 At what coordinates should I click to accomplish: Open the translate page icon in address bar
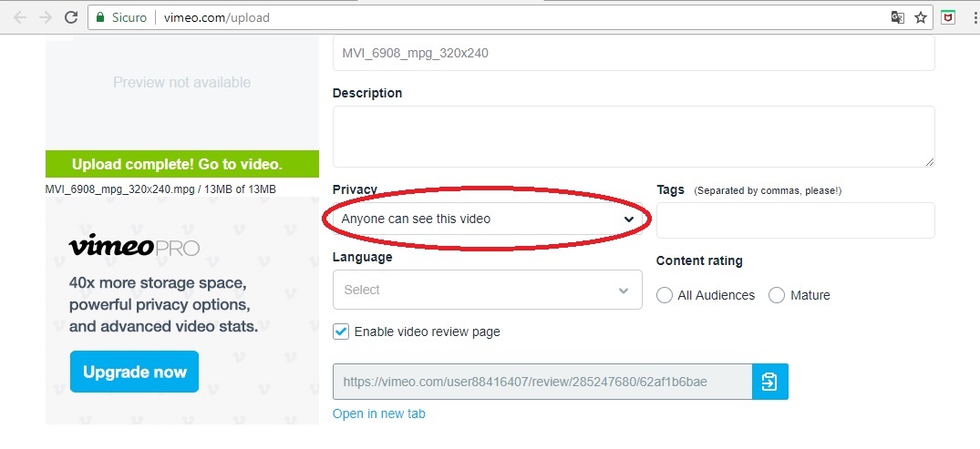coord(898,17)
